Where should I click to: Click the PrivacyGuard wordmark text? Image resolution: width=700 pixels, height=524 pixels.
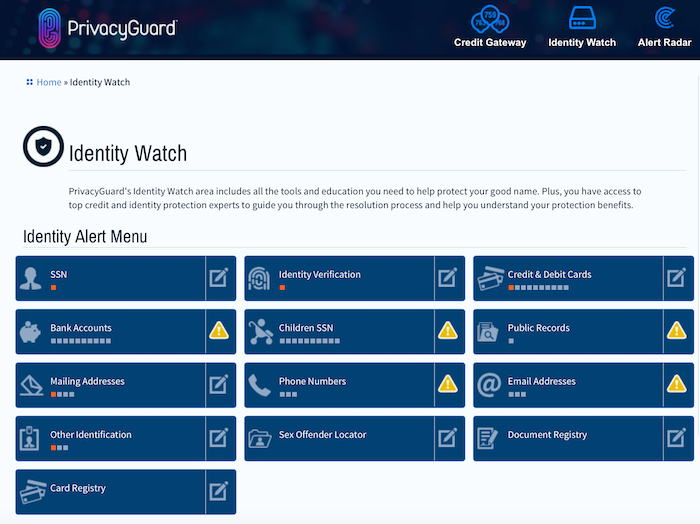122,28
